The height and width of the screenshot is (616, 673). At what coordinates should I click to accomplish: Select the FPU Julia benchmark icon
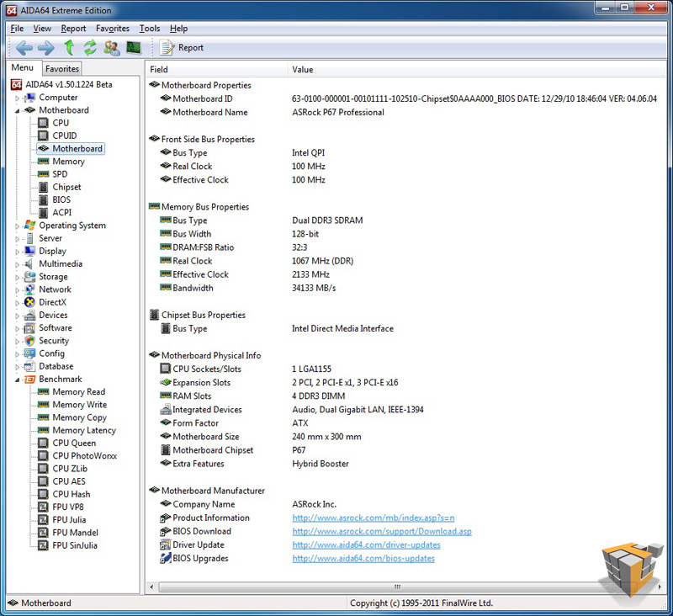pyautogui.click(x=43, y=520)
